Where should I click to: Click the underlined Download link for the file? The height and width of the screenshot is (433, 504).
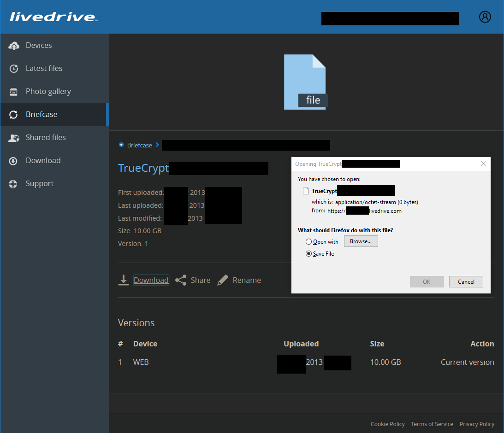(x=151, y=280)
